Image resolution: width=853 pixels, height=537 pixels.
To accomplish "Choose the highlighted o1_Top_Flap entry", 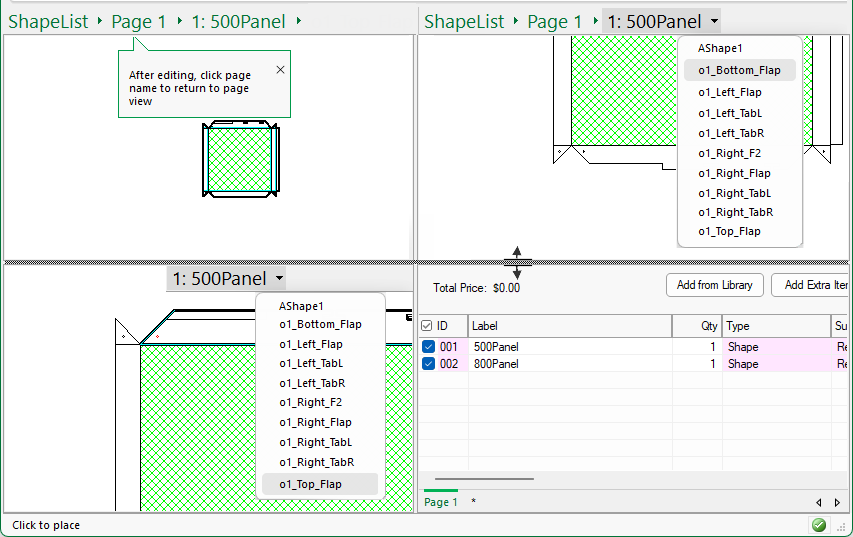I will pos(319,484).
